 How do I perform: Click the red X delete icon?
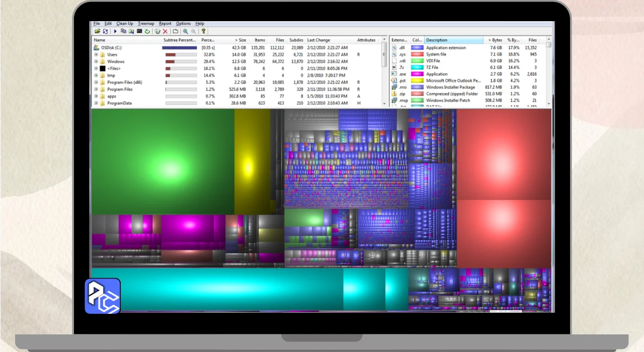coord(165,31)
